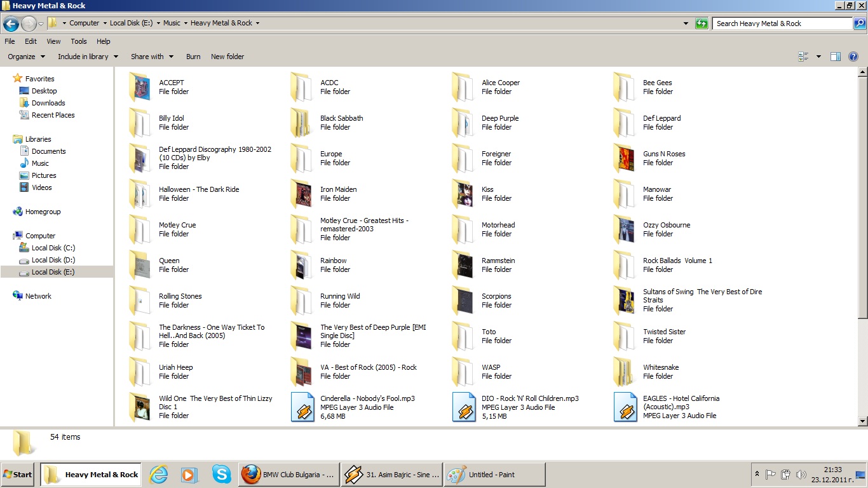The image size is (868, 488).
Task: Click the Forward navigation arrow button
Action: 29,24
